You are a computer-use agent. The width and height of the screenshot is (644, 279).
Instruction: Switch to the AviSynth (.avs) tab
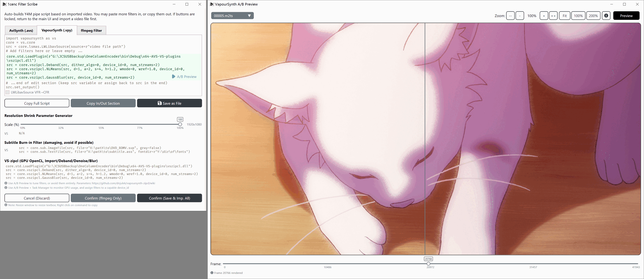point(21,31)
